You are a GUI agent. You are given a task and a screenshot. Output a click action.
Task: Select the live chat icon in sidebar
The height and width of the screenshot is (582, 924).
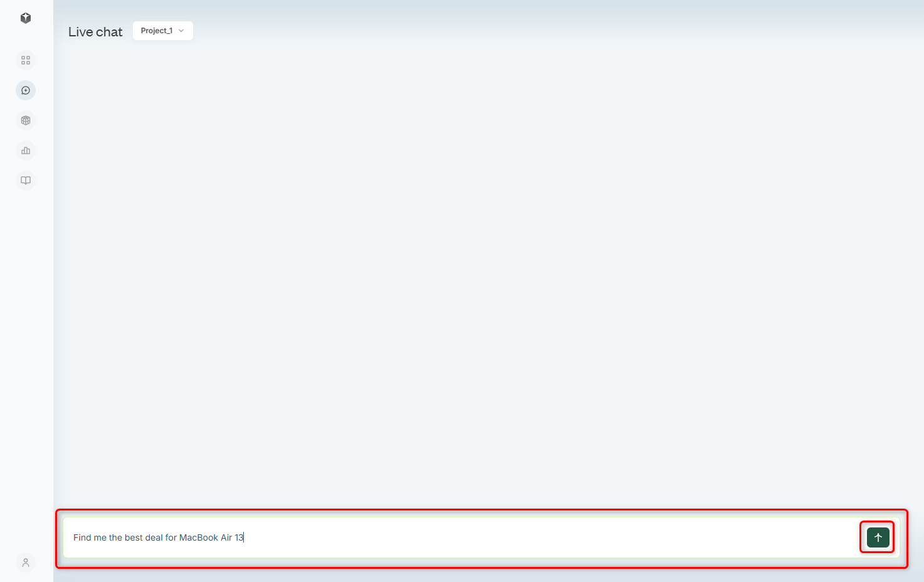(x=26, y=90)
